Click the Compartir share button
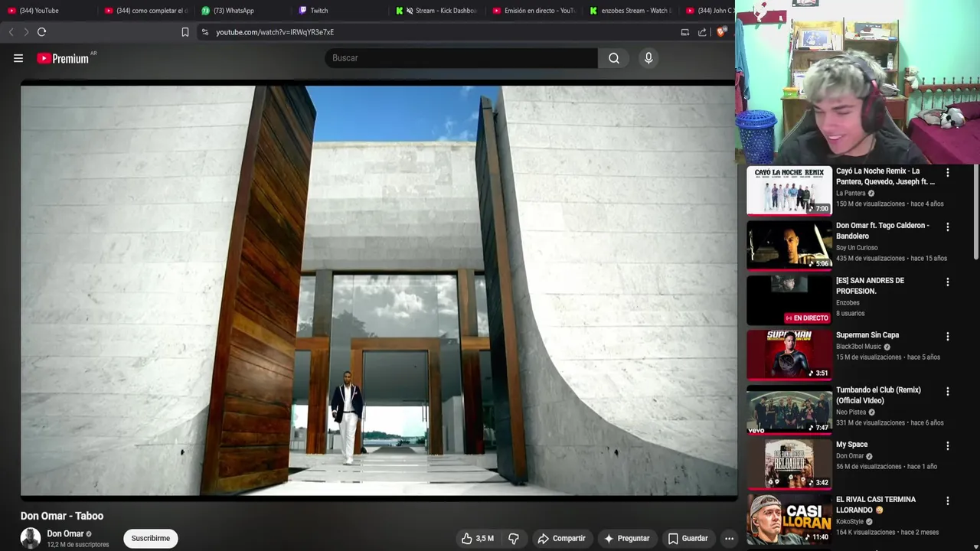This screenshot has width=980, height=551. click(x=561, y=539)
